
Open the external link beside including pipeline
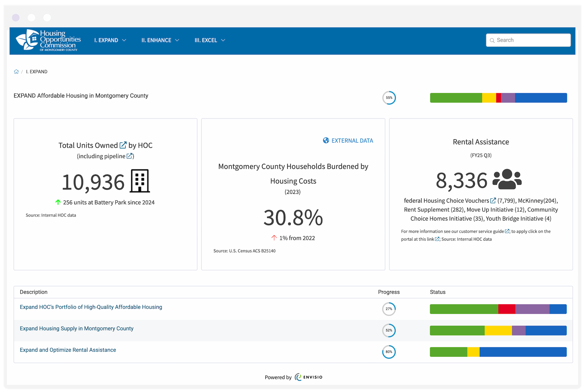[130, 156]
